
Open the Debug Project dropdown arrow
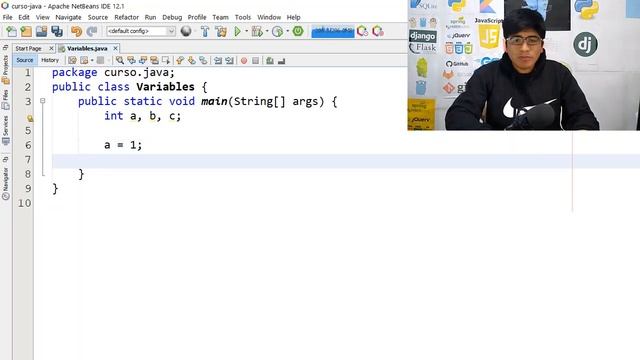coord(267,31)
